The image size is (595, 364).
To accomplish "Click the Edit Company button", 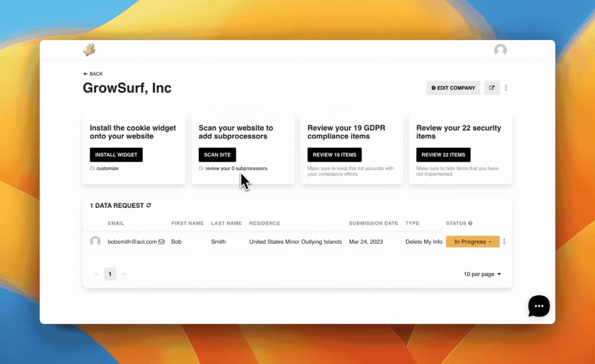I will tap(453, 88).
